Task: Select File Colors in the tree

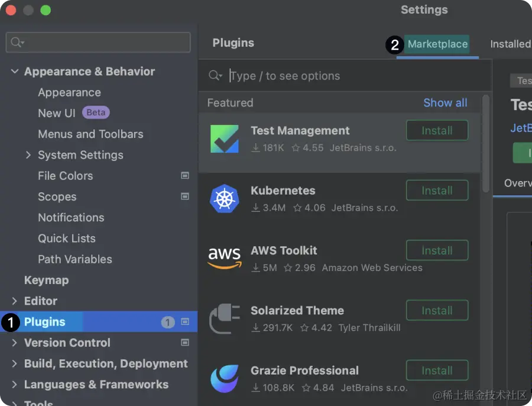Action: (65, 176)
